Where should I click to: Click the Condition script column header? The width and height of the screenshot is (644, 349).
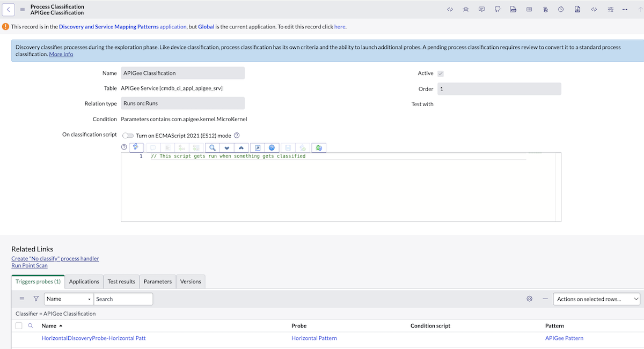click(x=430, y=325)
